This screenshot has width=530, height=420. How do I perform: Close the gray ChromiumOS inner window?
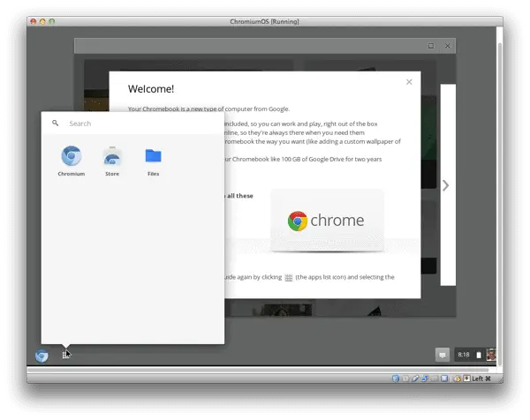pyautogui.click(x=448, y=46)
